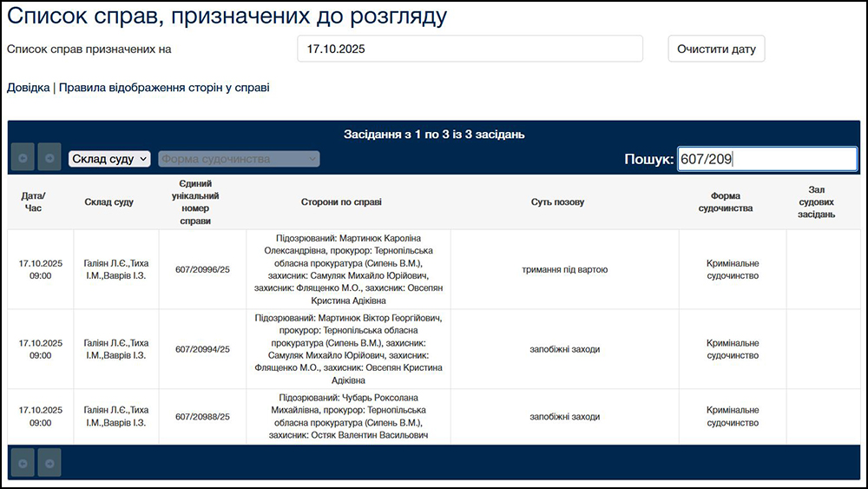Click the date field showing 17.10.2025
This screenshot has width=868, height=489.
coord(470,50)
